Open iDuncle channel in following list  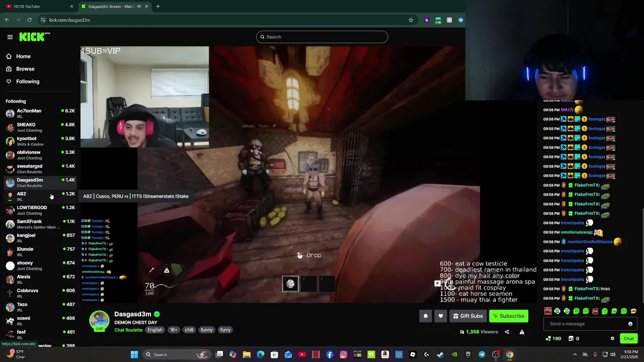pyautogui.click(x=40, y=251)
